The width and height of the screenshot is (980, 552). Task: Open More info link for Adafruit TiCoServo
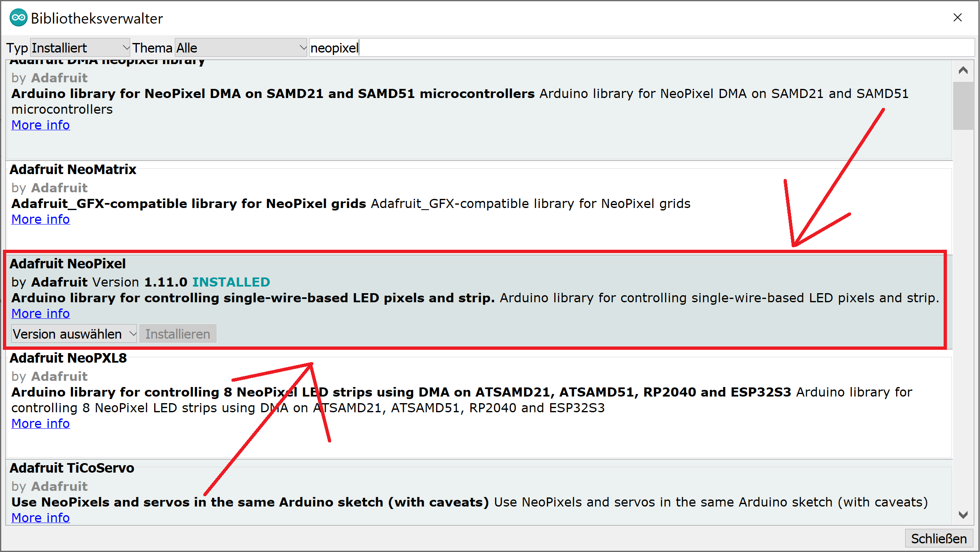(x=41, y=518)
